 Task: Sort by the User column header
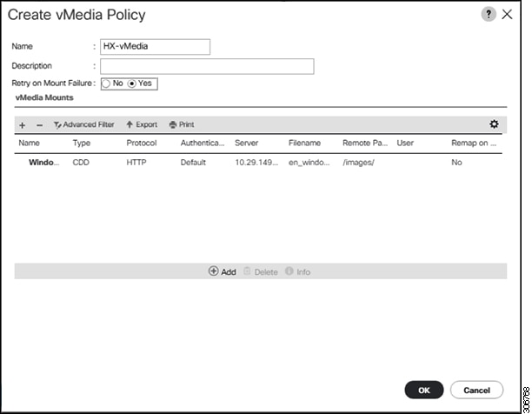(x=405, y=143)
